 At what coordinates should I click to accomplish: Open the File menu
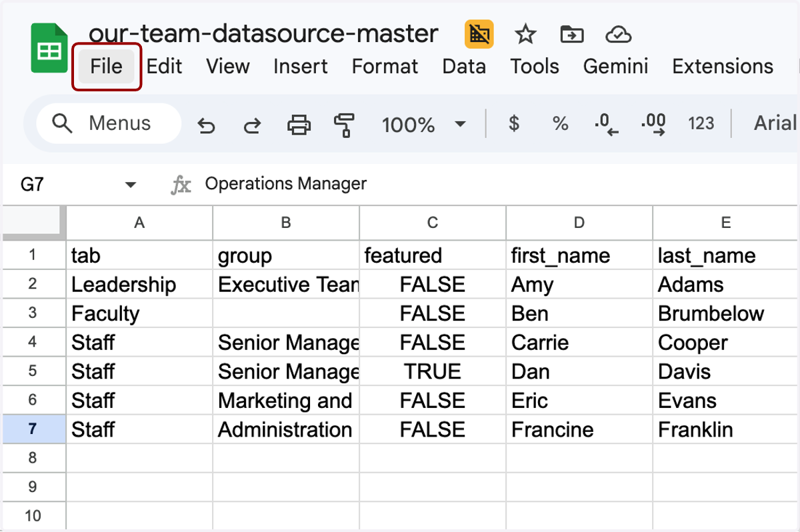(107, 67)
